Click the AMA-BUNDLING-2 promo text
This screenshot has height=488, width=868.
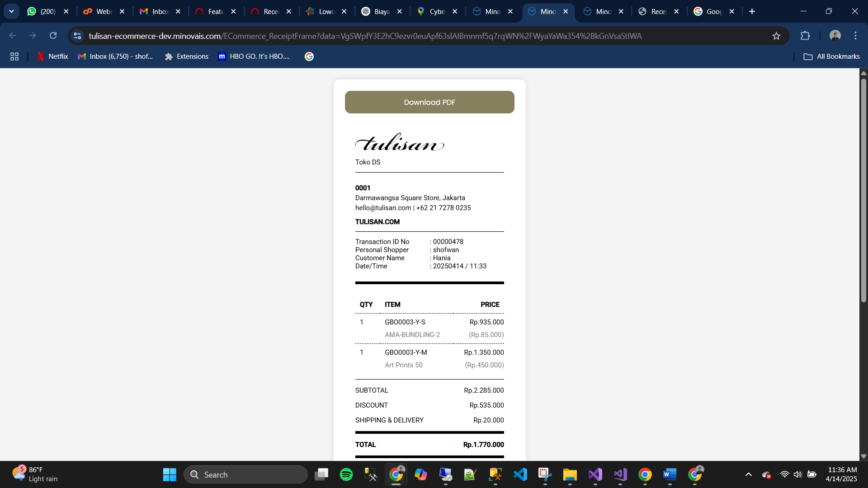coord(412,335)
